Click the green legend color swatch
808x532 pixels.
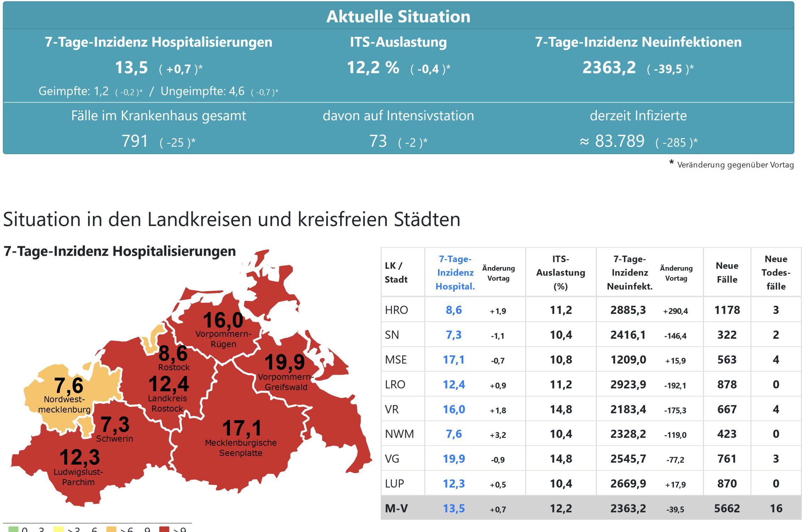tap(13, 529)
